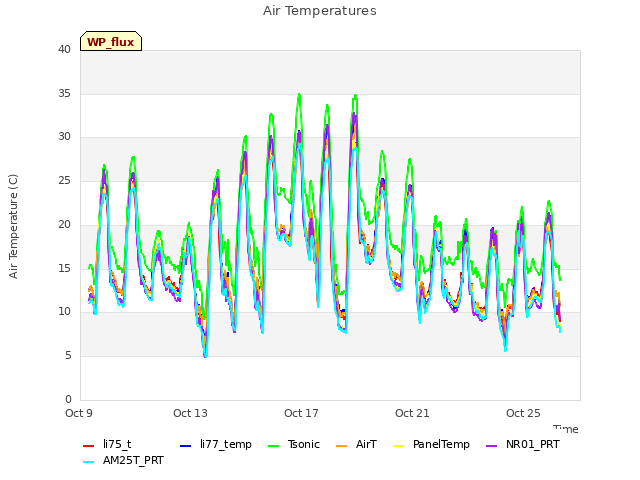Viewport: 640px width, 480px height.
Task: Click the 0 y-axis tick label
Action: (x=68, y=399)
